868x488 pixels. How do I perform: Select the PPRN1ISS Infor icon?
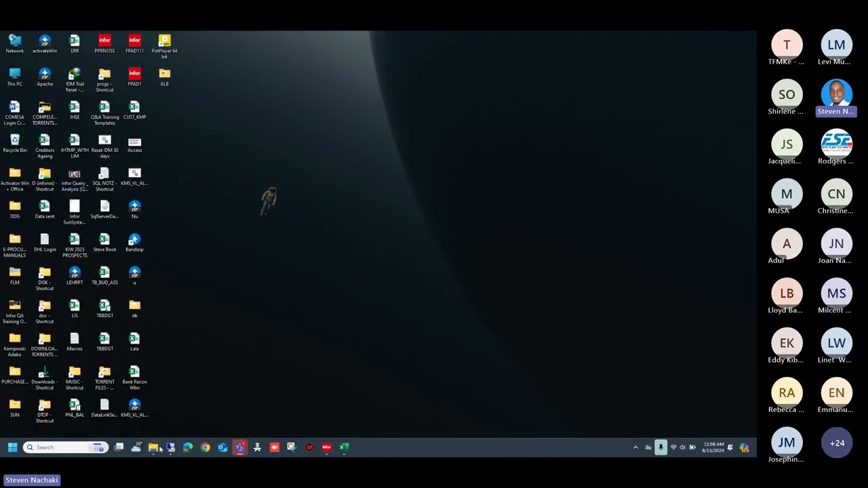104,44
